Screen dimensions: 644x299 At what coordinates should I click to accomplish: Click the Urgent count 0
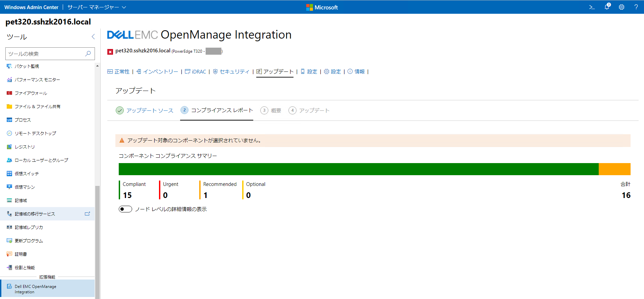point(165,195)
